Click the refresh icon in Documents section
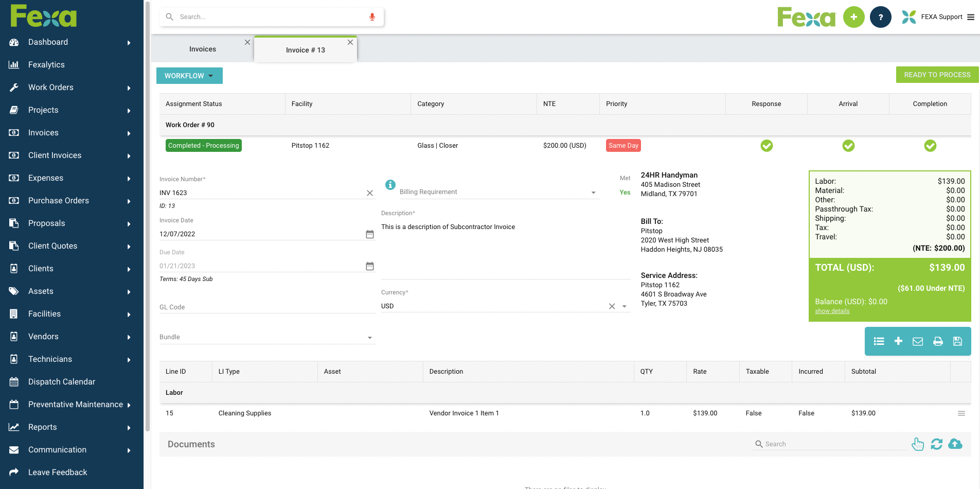Viewport: 980px width, 489px height. [x=937, y=444]
